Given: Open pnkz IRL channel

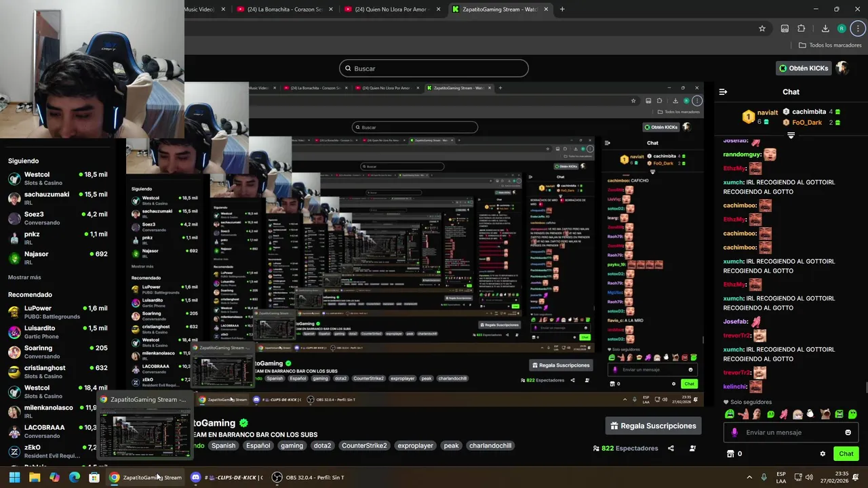Looking at the screenshot, I should (58, 238).
